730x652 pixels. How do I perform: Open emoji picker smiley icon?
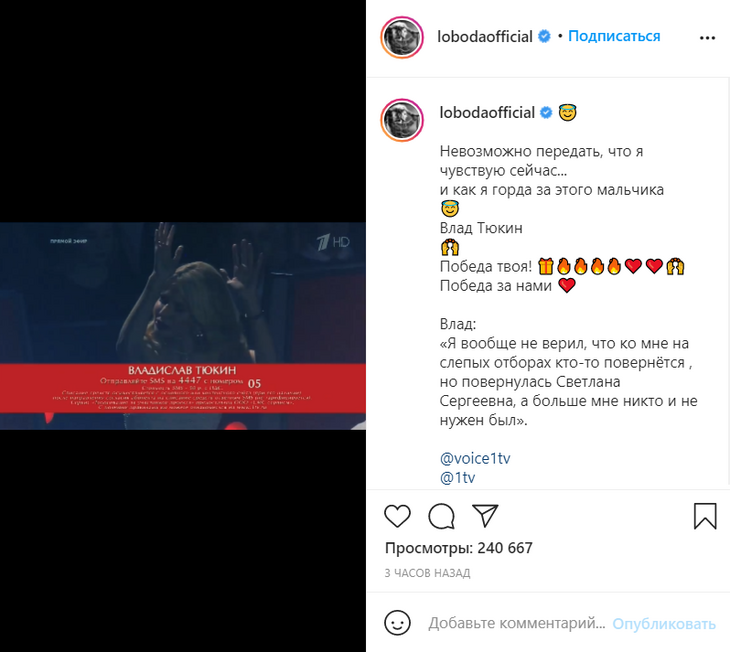(397, 623)
